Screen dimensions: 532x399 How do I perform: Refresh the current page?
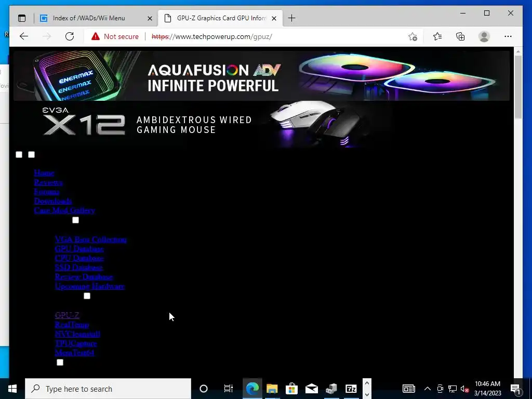(x=70, y=36)
